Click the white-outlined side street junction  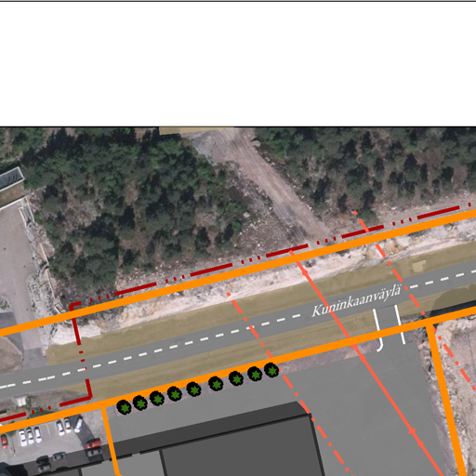(x=389, y=328)
